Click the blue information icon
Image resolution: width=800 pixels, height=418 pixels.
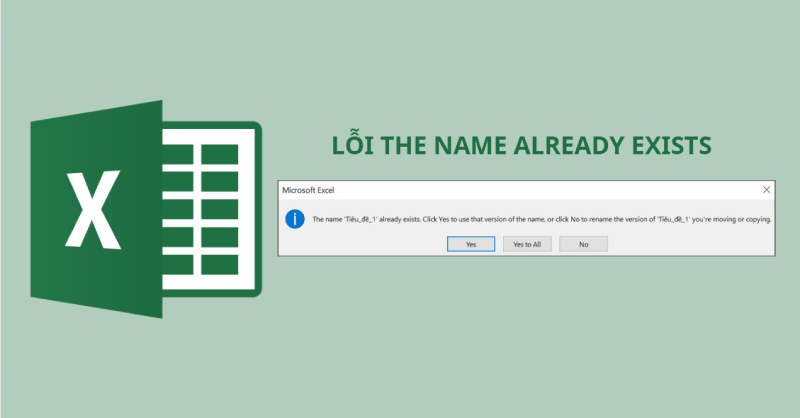pos(295,219)
